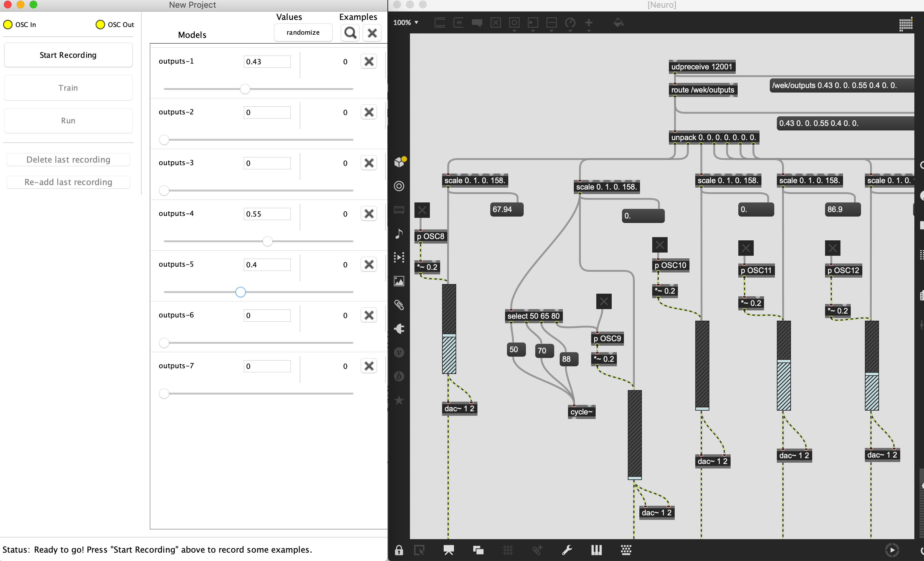Open the audio note icon in sidebar

coord(399,233)
